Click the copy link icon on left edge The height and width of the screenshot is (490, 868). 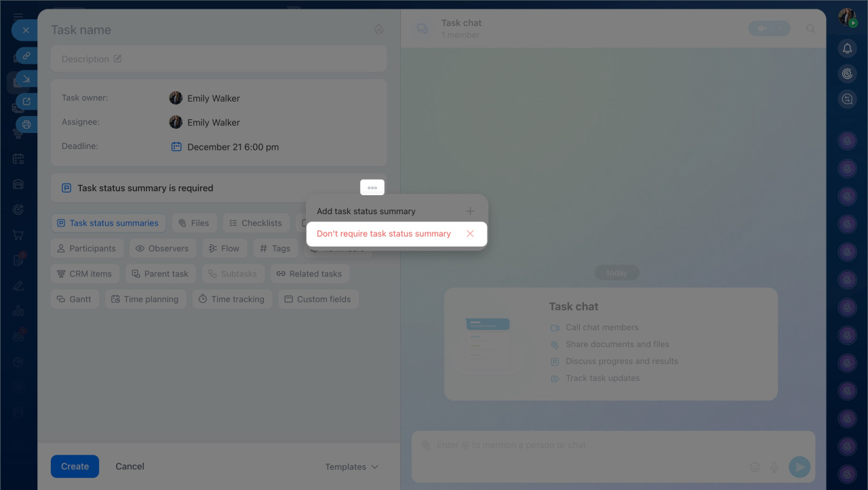pos(26,56)
